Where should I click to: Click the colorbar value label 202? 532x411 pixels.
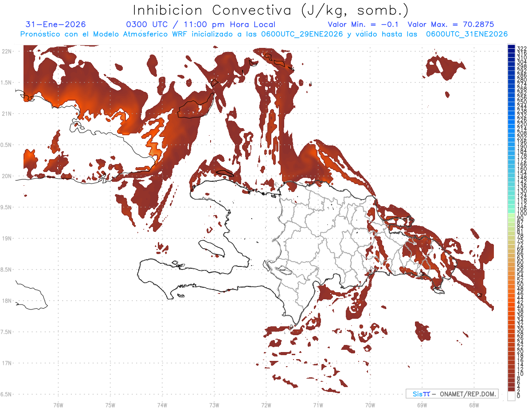point(521,137)
